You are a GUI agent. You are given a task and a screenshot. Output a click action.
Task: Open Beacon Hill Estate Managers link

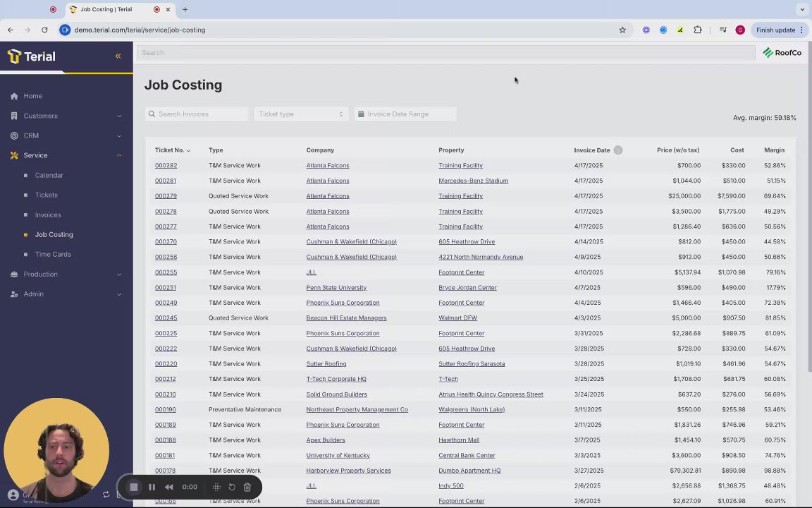(x=346, y=317)
